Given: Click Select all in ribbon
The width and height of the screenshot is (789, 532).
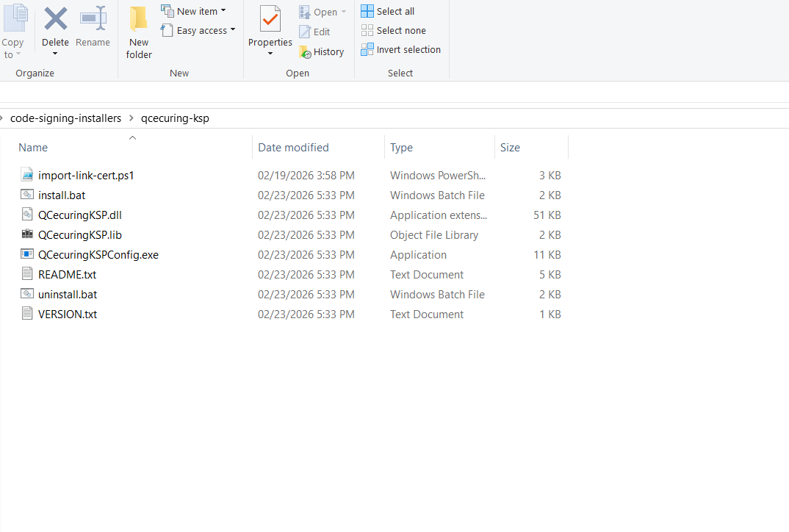Looking at the screenshot, I should 388,11.
